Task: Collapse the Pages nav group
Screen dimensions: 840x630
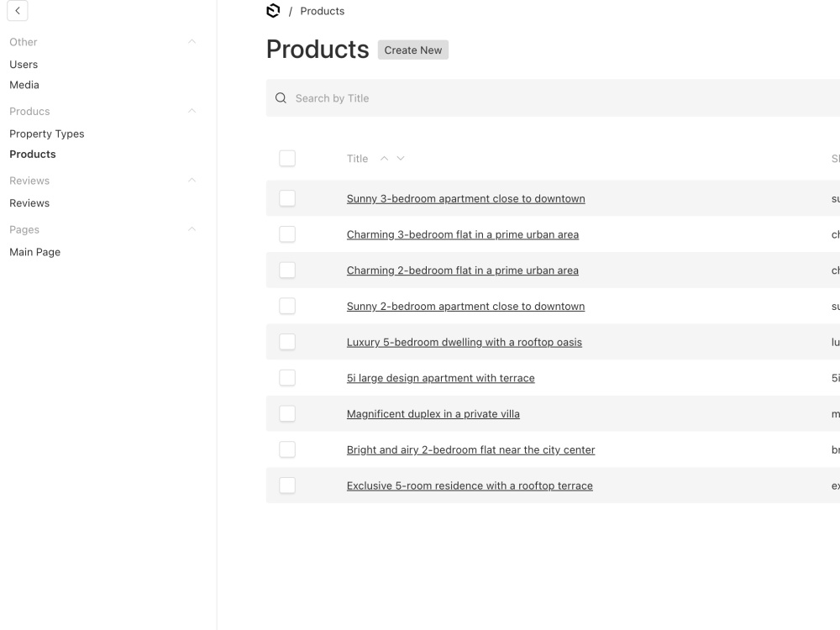Action: coord(192,229)
